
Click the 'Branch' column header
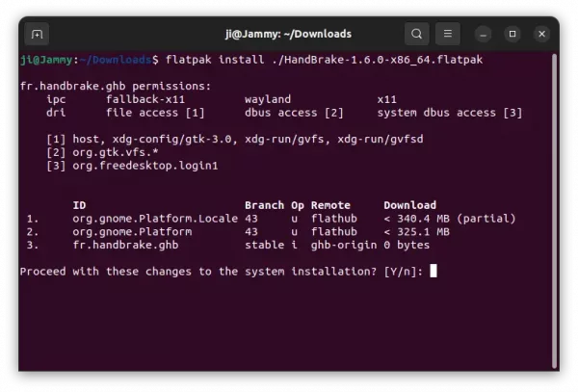[x=264, y=205]
